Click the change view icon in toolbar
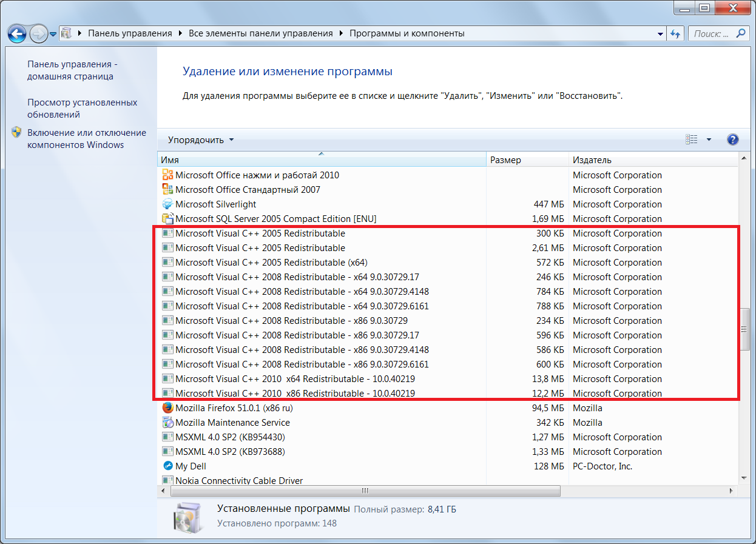The image size is (756, 544). tap(692, 140)
